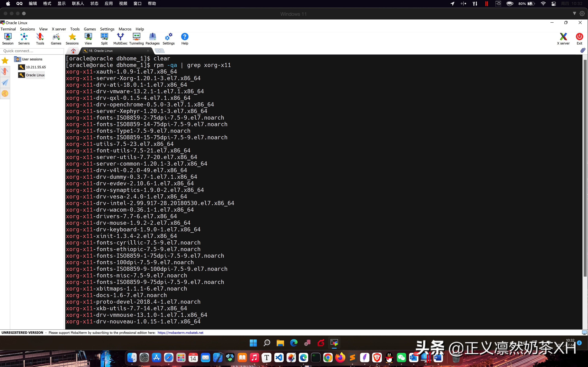The image size is (588, 367).
Task: Open the mobaxterm.mobatek.net subscription link
Action: click(180, 333)
